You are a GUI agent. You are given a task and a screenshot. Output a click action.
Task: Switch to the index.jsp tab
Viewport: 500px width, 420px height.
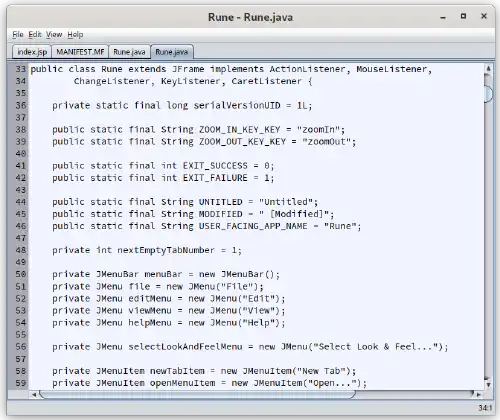pyautogui.click(x=32, y=52)
